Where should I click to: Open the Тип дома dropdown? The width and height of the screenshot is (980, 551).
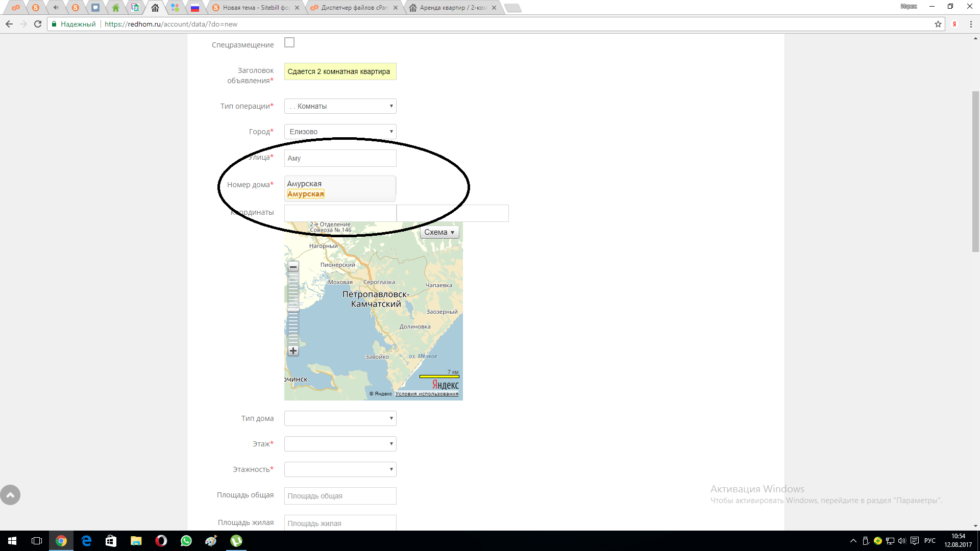point(340,418)
